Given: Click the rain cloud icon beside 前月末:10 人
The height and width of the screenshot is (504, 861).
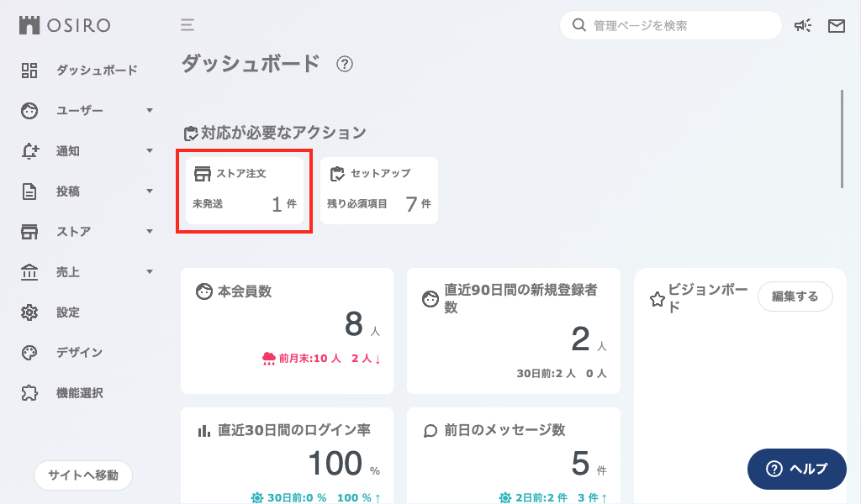Looking at the screenshot, I should tap(269, 359).
